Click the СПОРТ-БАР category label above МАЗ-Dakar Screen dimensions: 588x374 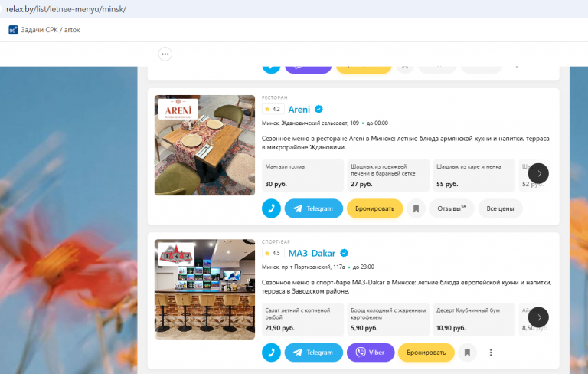pyautogui.click(x=276, y=242)
